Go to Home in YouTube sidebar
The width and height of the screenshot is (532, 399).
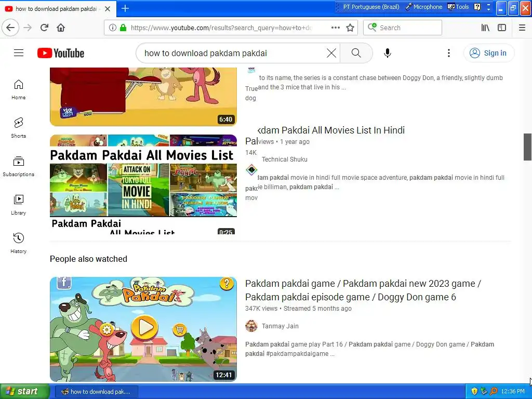(x=19, y=89)
